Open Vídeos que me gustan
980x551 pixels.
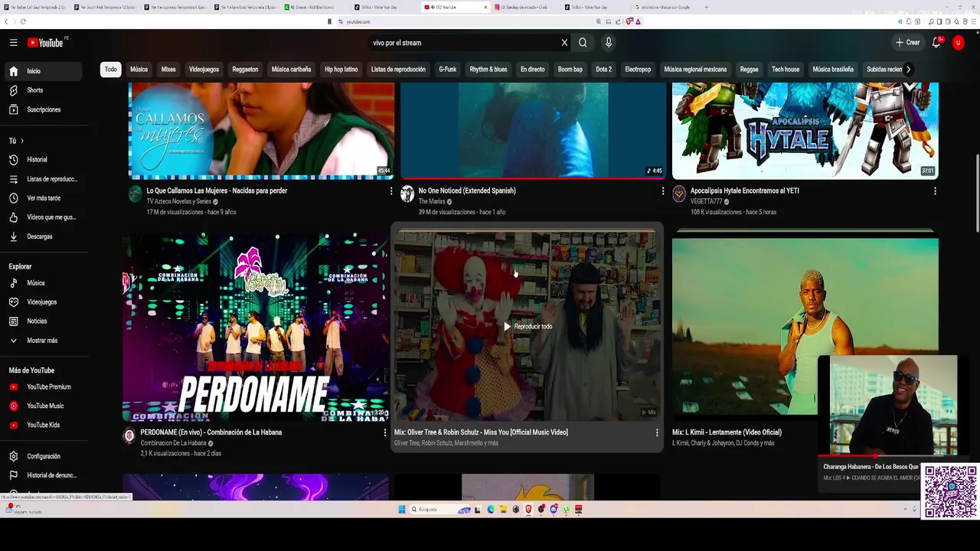tap(44, 217)
